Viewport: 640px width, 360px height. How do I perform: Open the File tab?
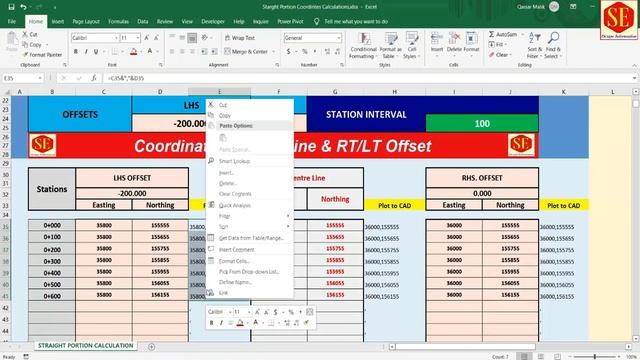pos(12,21)
